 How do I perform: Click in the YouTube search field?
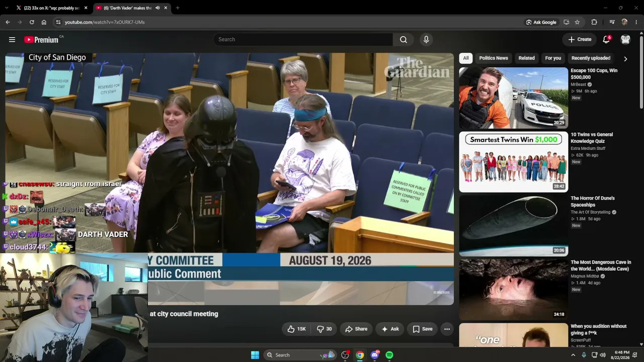pyautogui.click(x=303, y=39)
